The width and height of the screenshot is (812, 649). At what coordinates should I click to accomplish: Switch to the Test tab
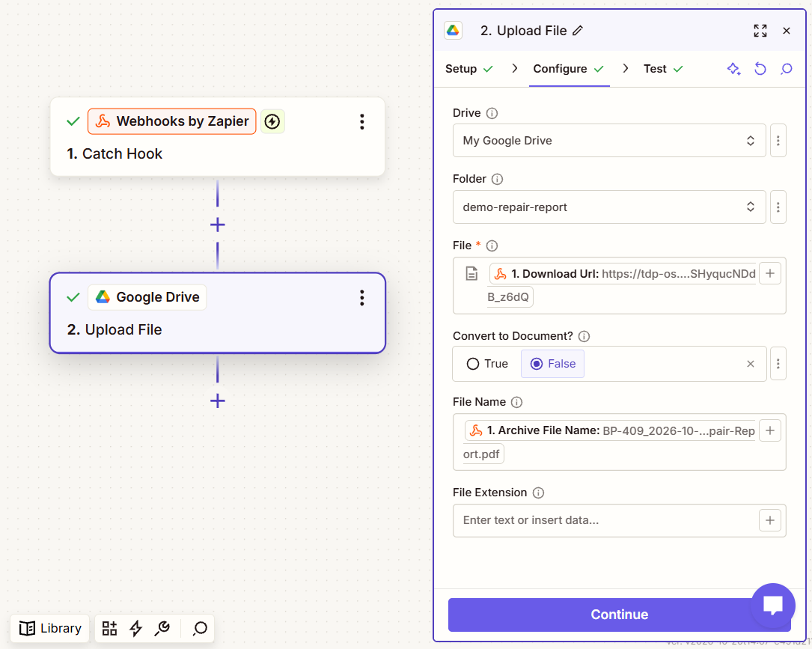[x=663, y=69]
